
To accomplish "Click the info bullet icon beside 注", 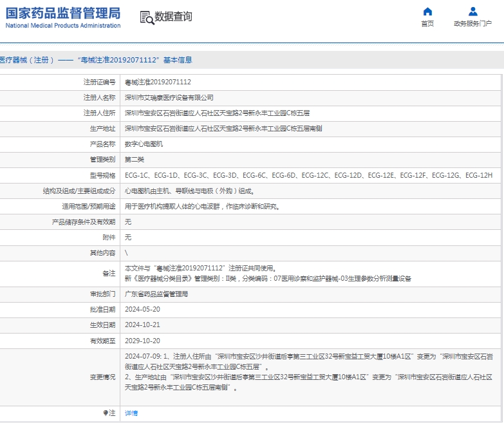I will click(x=106, y=413).
